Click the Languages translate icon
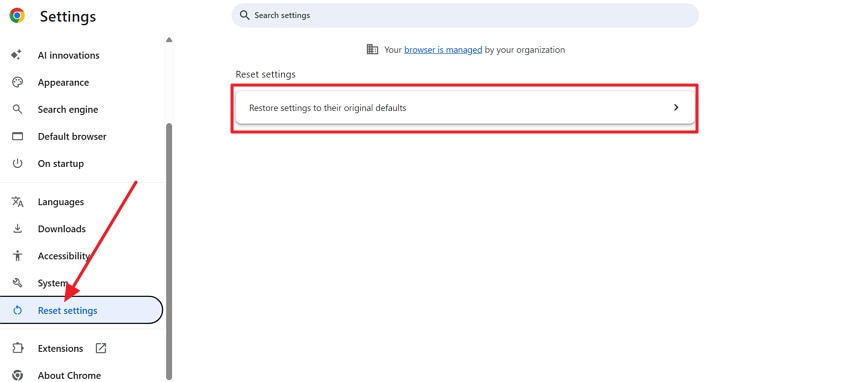Screen dimensions: 850x382 coord(17,202)
